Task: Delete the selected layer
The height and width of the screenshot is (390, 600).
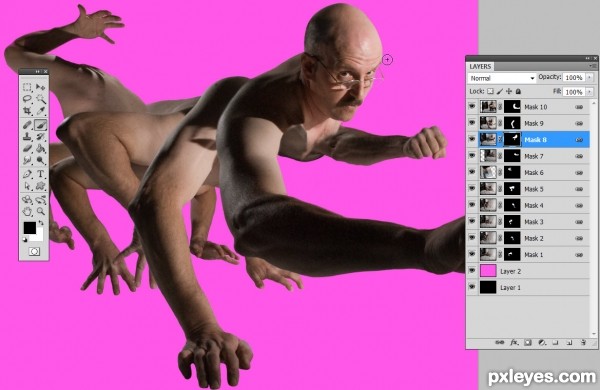Action: click(x=583, y=343)
